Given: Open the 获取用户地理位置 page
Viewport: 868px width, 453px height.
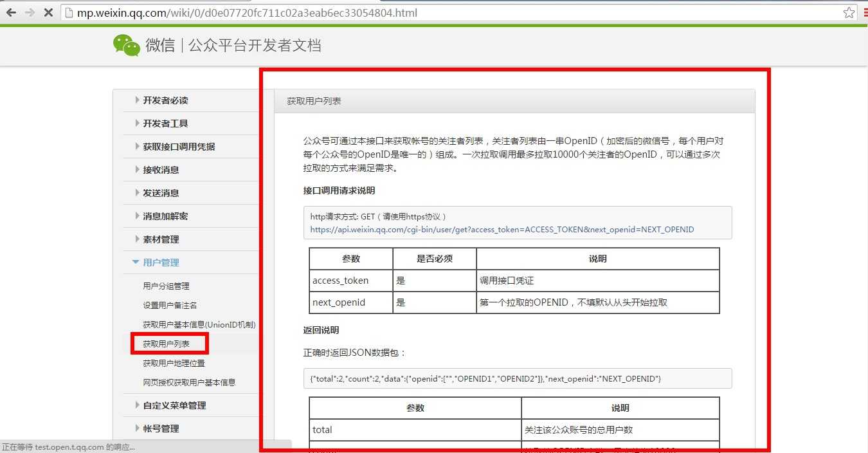Looking at the screenshot, I should (x=174, y=364).
